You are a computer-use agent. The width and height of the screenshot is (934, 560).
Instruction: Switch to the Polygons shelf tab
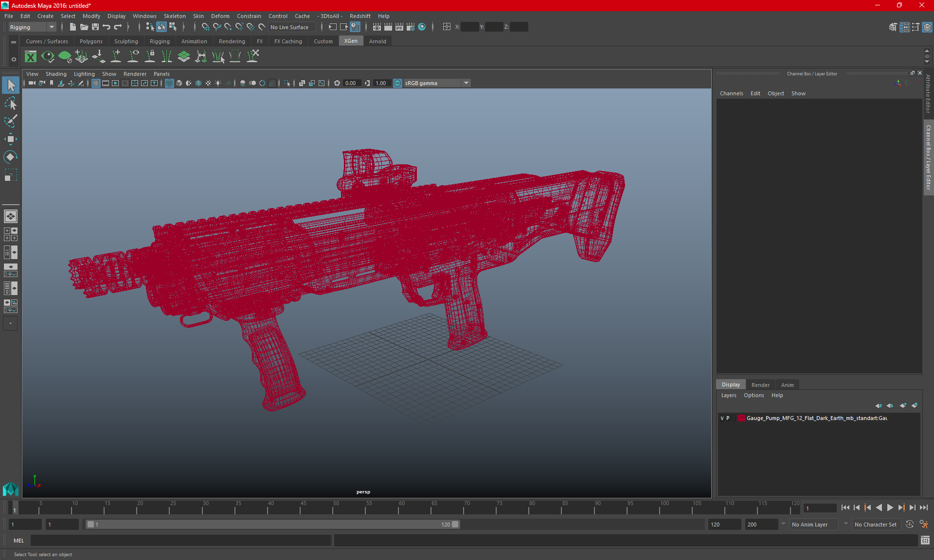point(91,41)
